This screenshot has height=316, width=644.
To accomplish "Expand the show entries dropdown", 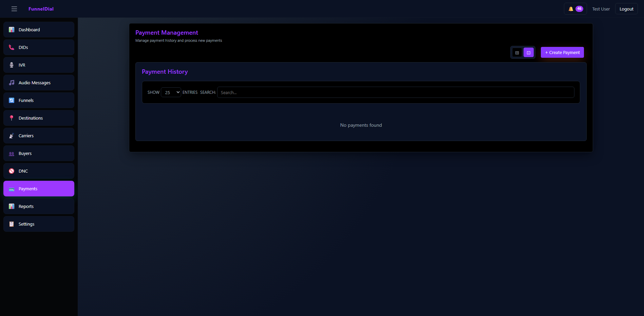I will tap(171, 92).
